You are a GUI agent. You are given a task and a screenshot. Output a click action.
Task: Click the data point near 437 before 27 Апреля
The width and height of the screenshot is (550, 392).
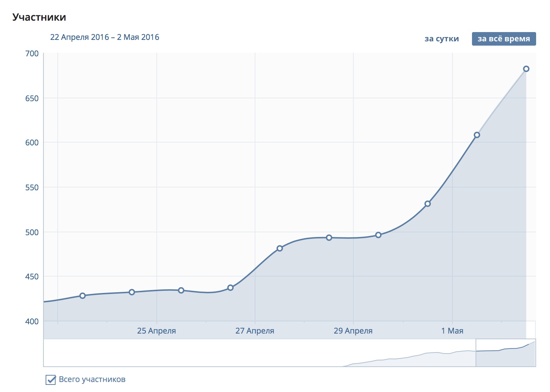click(x=230, y=288)
